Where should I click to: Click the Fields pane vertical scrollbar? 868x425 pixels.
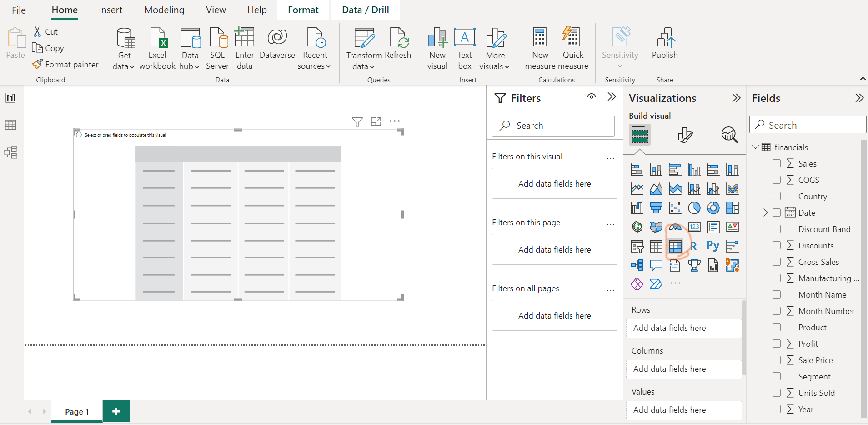[x=863, y=278]
